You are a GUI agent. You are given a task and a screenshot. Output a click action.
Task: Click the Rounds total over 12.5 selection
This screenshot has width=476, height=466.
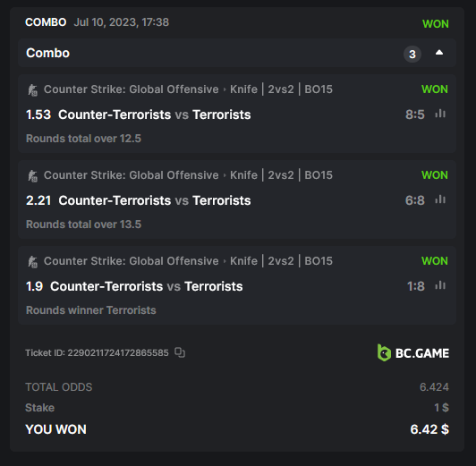pyautogui.click(x=83, y=139)
